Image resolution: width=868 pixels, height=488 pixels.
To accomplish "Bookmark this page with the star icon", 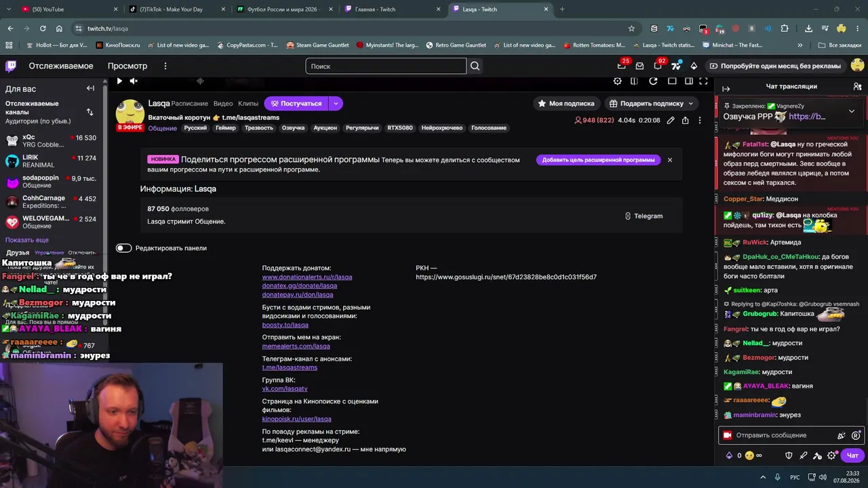I will [631, 28].
